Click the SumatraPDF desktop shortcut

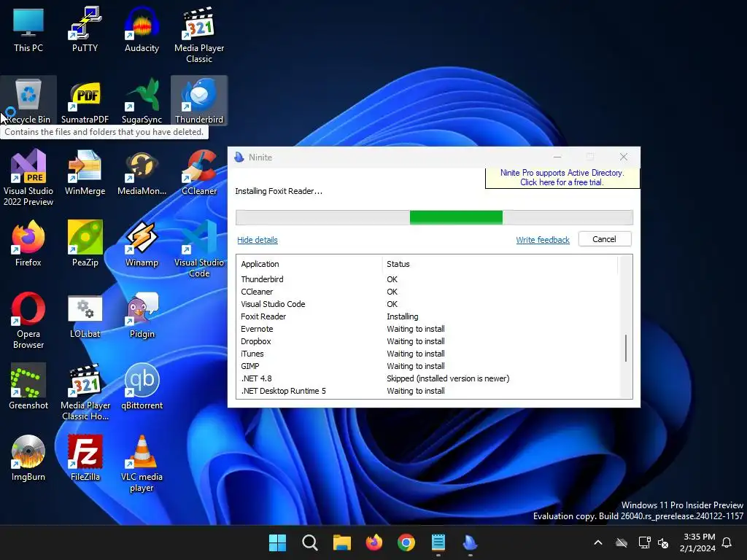(x=85, y=101)
